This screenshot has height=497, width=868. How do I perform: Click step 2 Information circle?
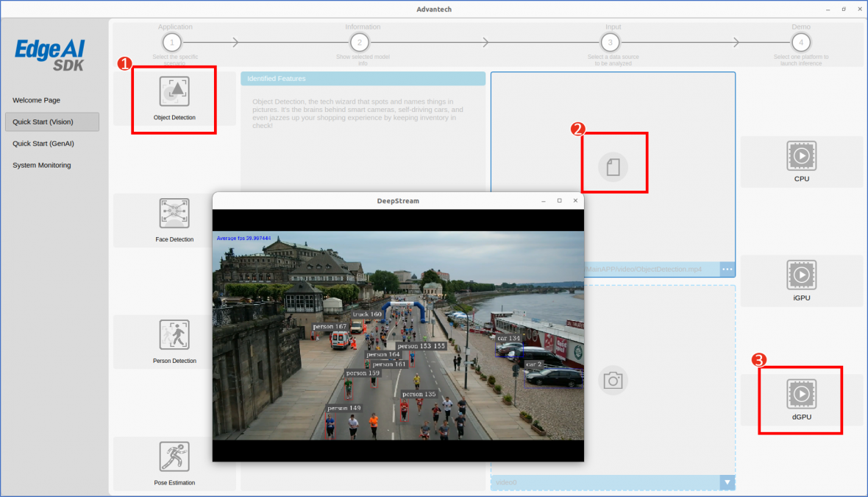pos(359,42)
